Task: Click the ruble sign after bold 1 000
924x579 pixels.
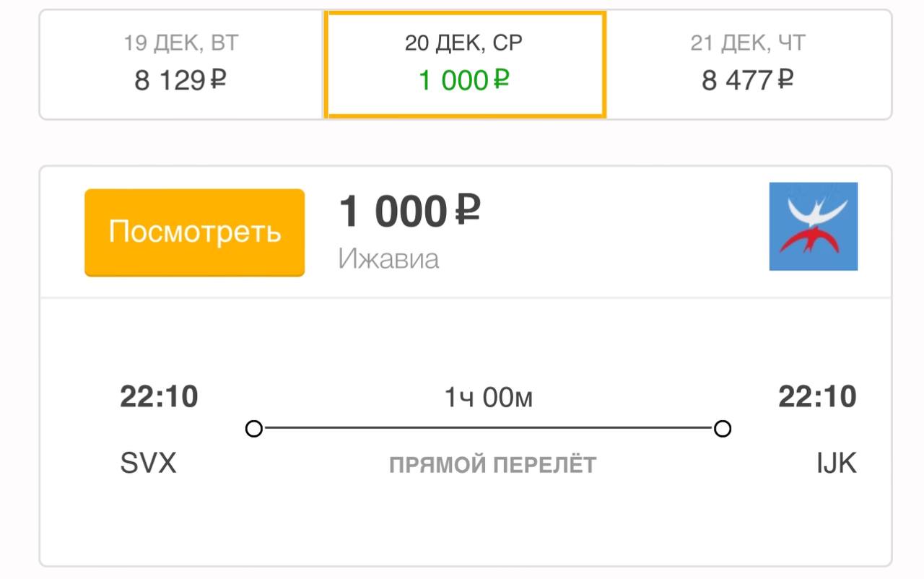Action: coord(468,210)
